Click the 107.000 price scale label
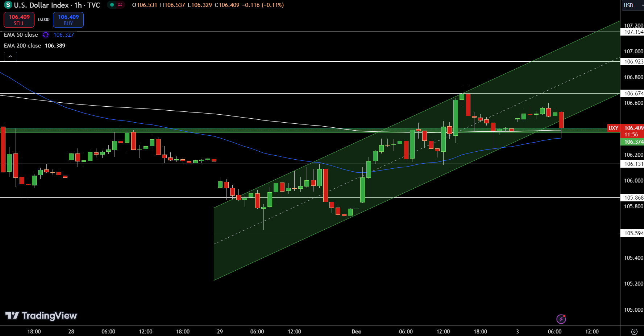644x336 pixels. tap(633, 52)
